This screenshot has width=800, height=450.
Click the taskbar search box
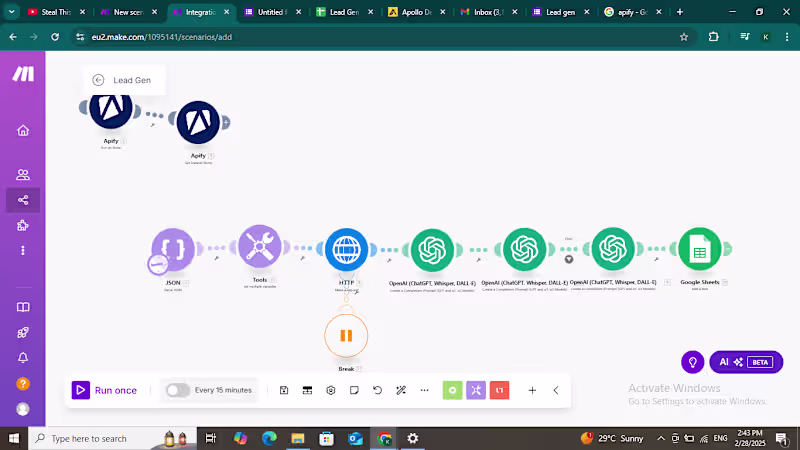click(x=112, y=438)
